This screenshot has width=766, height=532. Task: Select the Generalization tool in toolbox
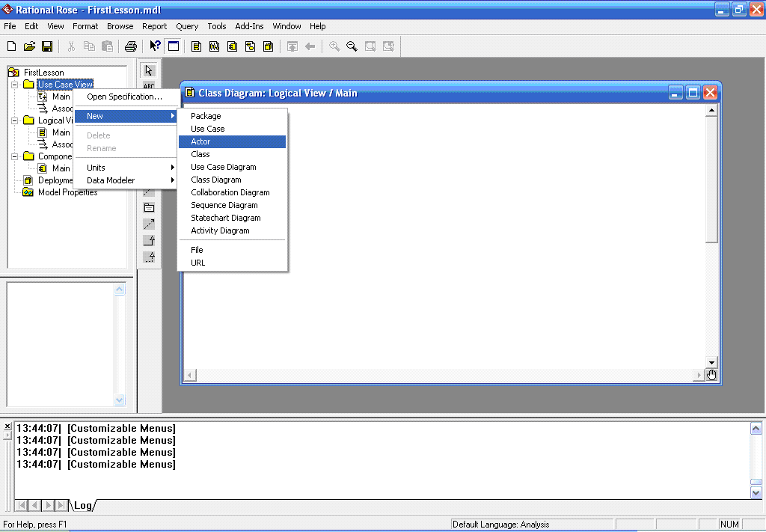pyautogui.click(x=149, y=240)
